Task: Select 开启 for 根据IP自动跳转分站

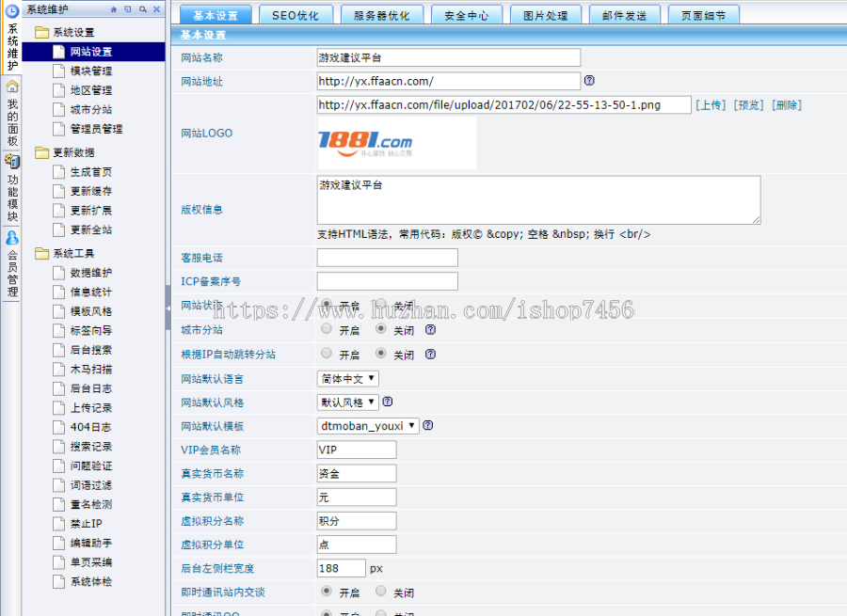Action: (x=327, y=353)
